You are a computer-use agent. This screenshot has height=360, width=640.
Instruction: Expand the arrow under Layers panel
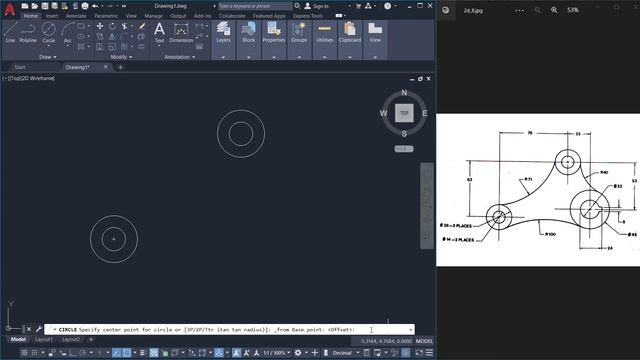(223, 58)
